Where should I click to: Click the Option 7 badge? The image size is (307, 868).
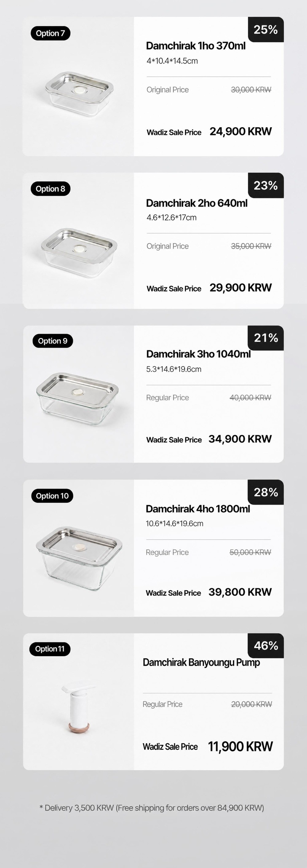point(50,33)
